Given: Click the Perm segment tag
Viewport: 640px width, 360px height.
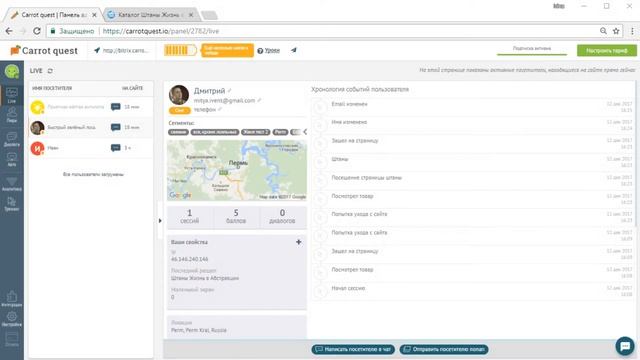Looking at the screenshot, I should pos(280,132).
